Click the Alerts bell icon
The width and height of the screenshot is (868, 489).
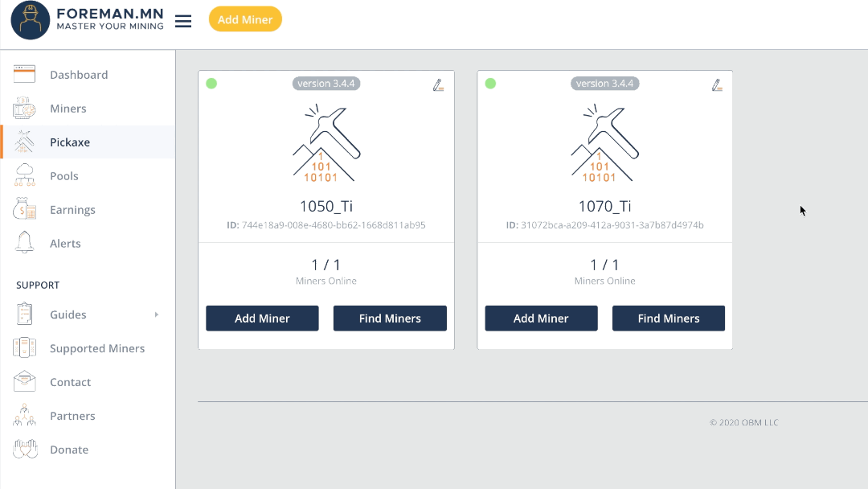[24, 243]
